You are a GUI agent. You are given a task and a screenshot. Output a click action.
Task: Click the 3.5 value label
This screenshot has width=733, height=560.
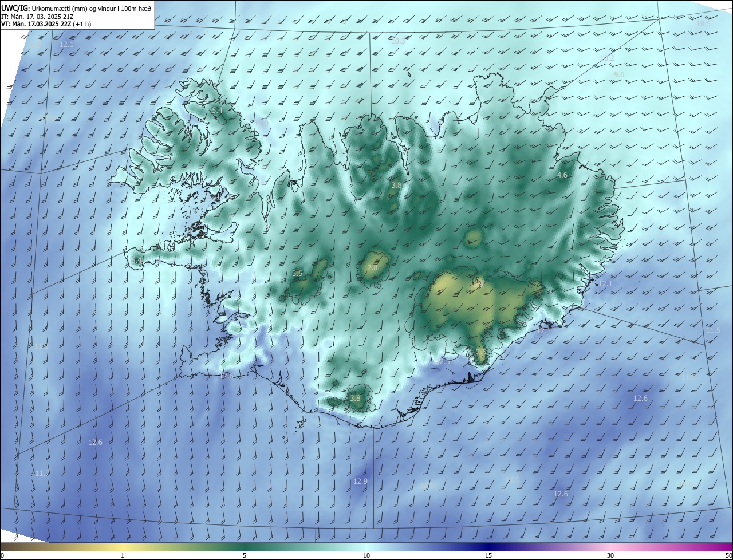(297, 274)
